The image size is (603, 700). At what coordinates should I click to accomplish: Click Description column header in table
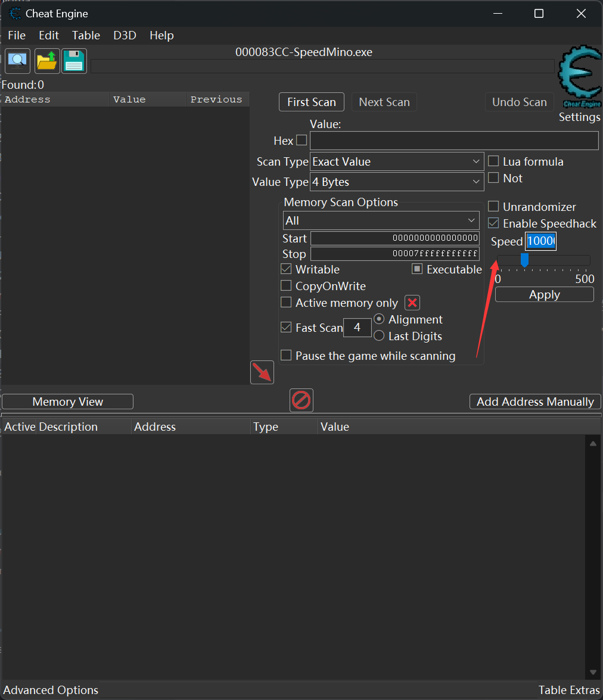coord(84,427)
